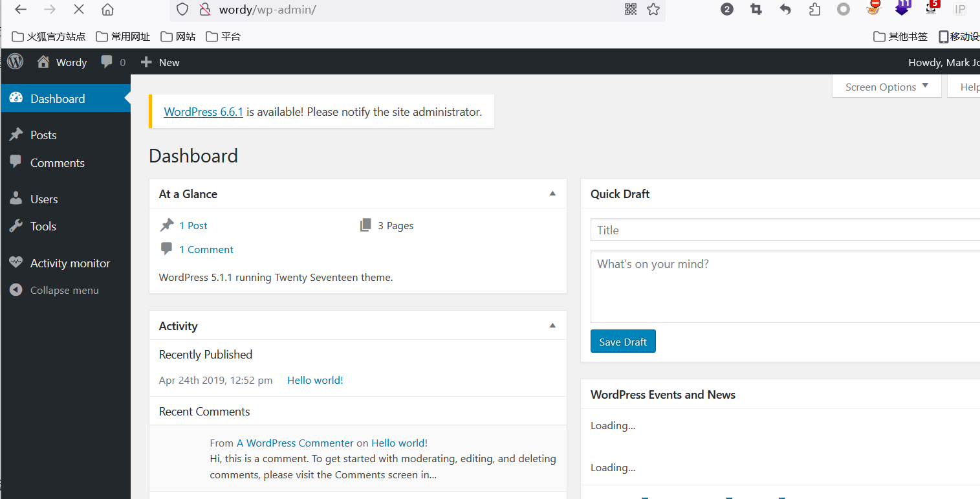Click the document stack icon beside 3 Pages
Viewport: 980px width, 499px height.
pyautogui.click(x=366, y=225)
